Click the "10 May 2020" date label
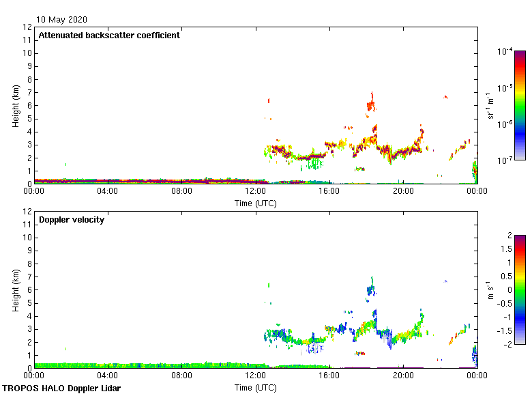Viewport: 532px width, 396px height. [61, 20]
